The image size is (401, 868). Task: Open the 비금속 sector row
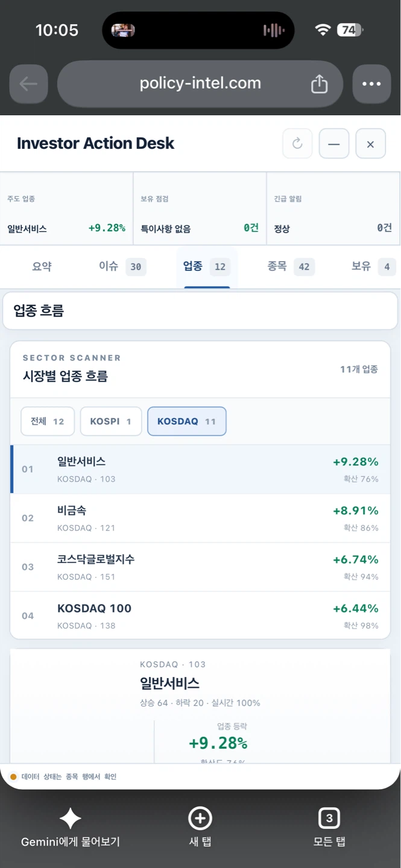coord(200,518)
